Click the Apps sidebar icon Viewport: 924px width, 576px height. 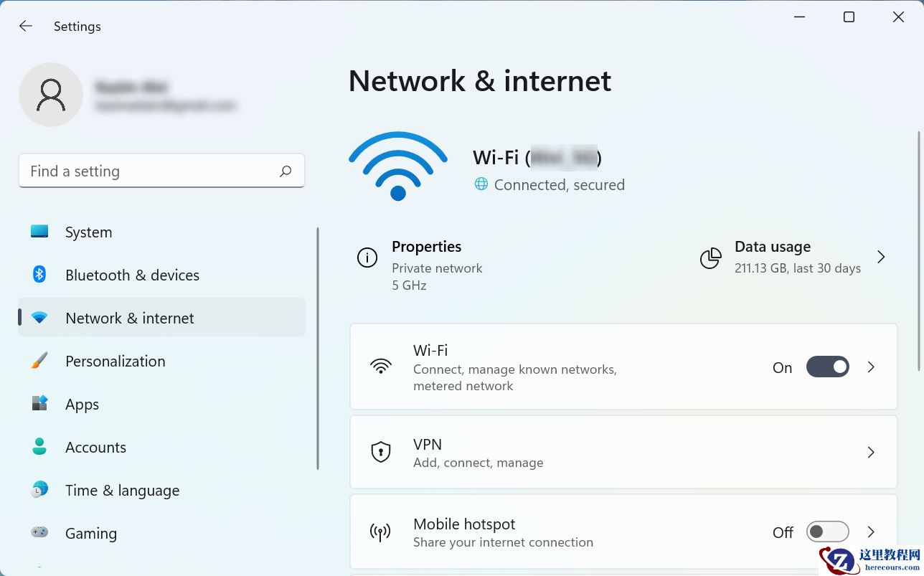tap(39, 404)
